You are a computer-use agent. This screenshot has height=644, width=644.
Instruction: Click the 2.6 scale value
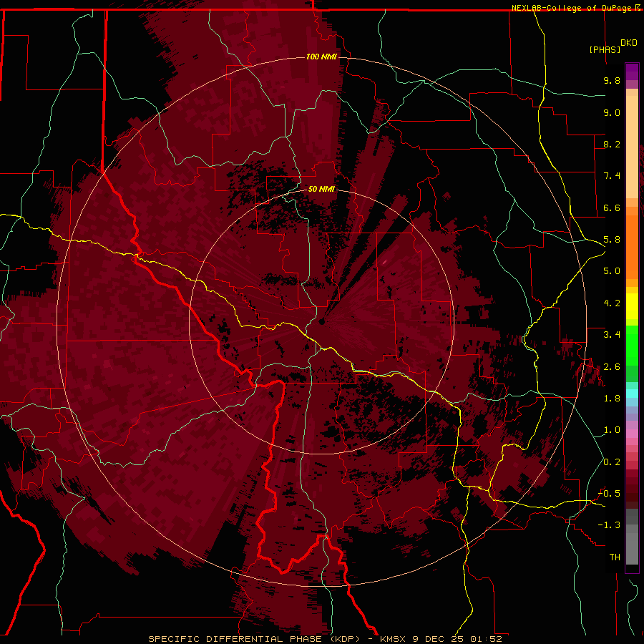click(612, 367)
